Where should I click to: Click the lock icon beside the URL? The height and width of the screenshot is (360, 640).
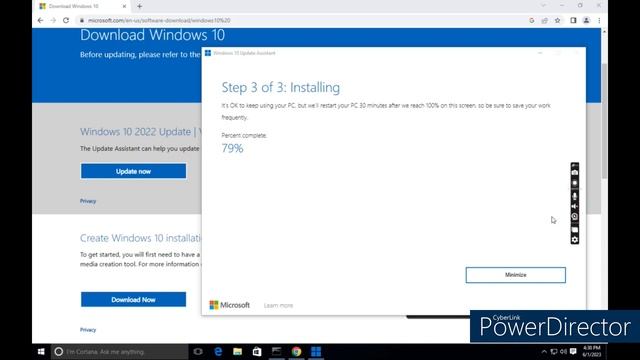82,20
